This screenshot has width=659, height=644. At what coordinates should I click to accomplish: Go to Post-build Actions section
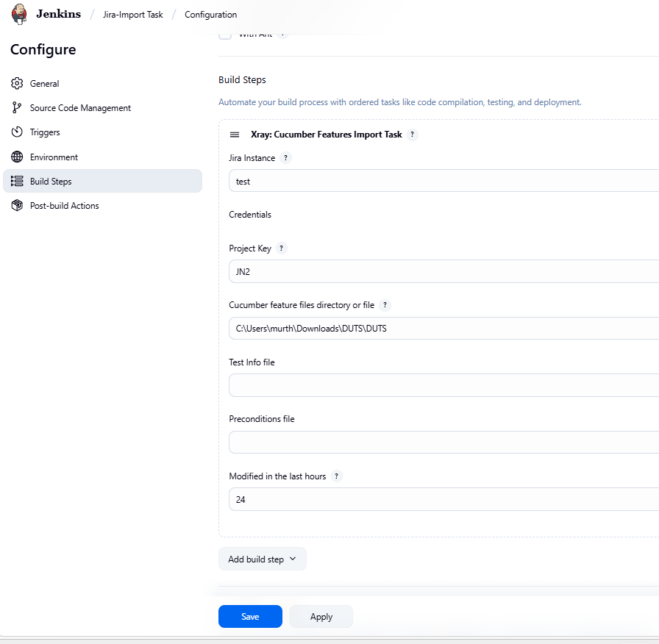(102, 205)
